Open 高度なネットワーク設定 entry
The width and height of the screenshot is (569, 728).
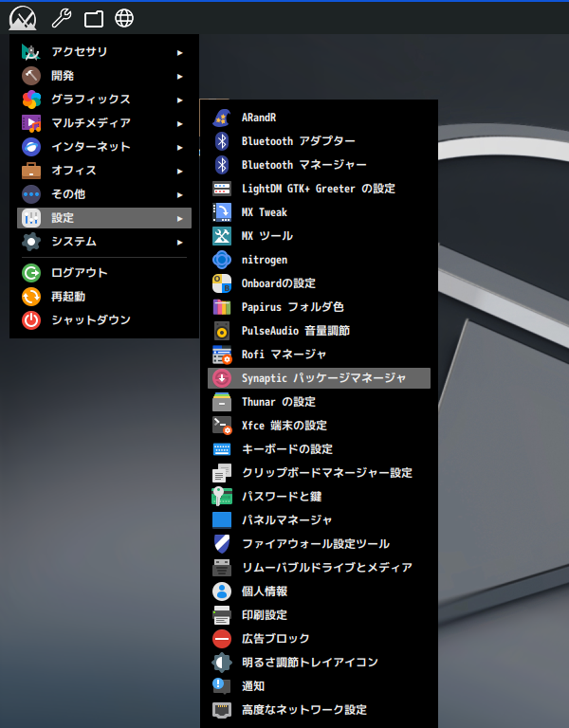click(319, 709)
